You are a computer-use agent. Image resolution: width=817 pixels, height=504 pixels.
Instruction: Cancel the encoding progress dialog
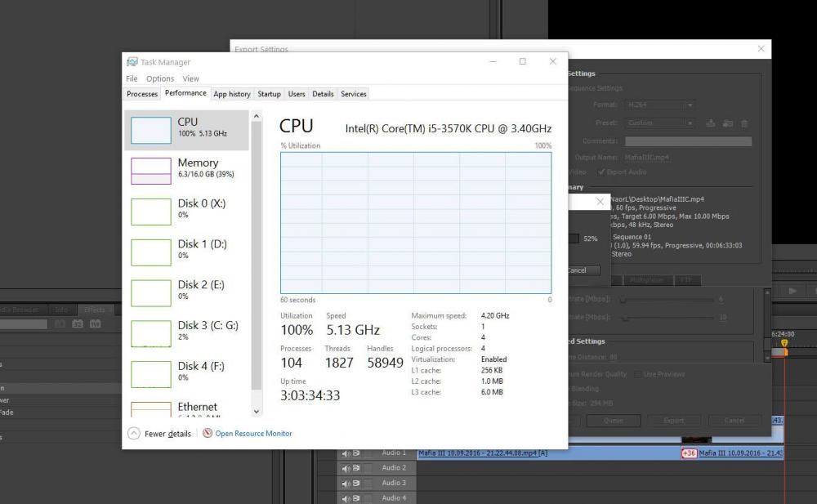coord(583,270)
